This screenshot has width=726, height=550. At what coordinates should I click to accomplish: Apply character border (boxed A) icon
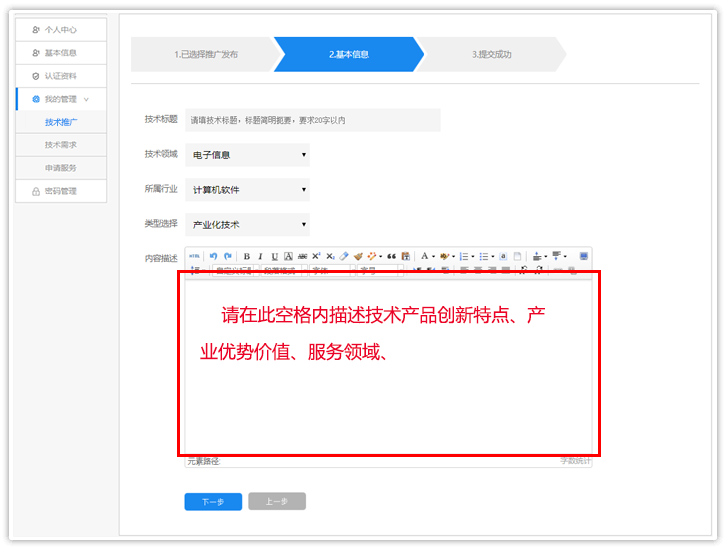288,256
